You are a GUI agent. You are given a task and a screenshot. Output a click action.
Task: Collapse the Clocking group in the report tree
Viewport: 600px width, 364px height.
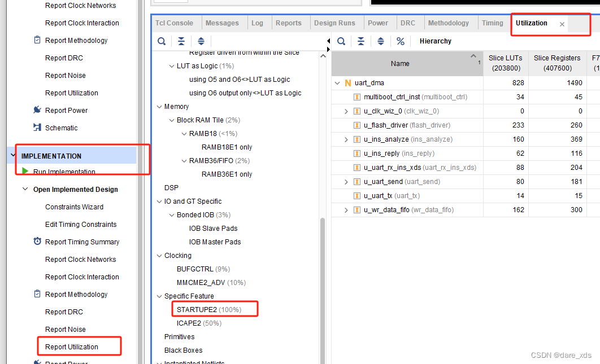[159, 255]
